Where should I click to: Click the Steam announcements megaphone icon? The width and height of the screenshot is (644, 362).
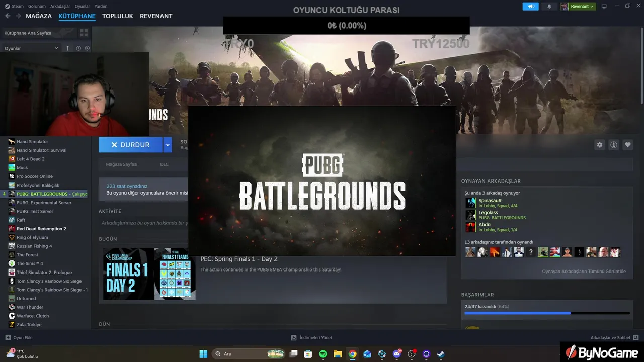click(530, 6)
